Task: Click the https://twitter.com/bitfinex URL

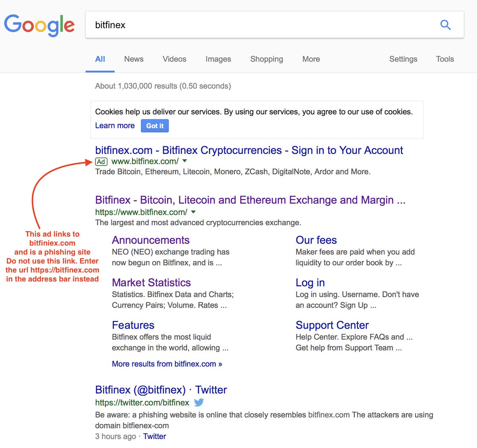Action: 142,403
